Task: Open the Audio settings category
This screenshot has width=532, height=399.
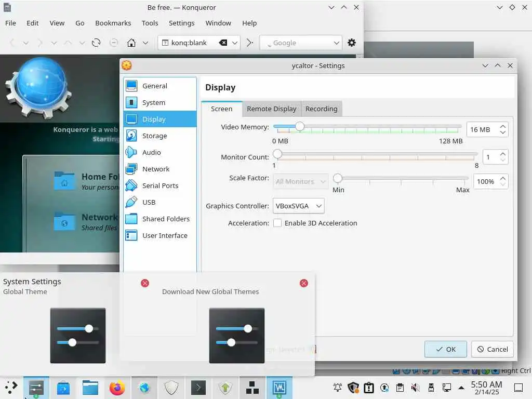Action: (160, 152)
